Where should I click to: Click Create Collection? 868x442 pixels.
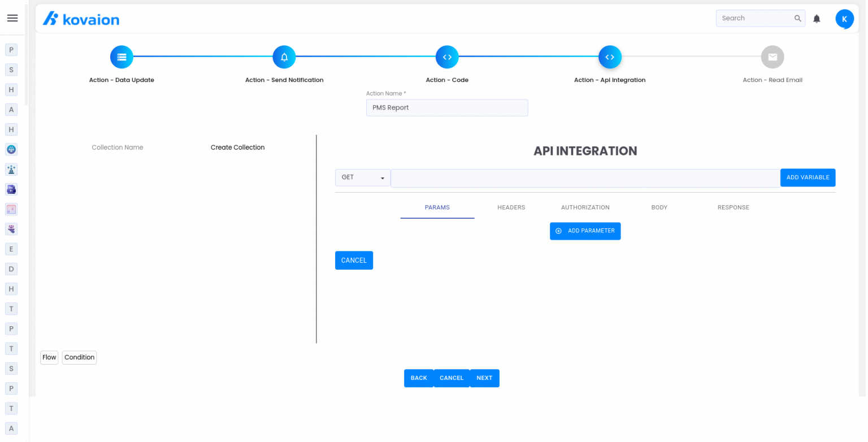tap(237, 148)
